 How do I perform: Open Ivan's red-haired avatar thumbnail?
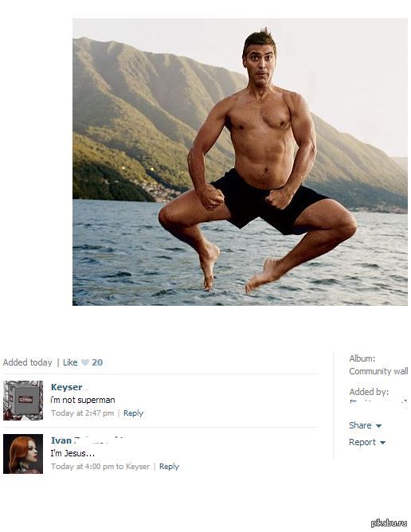pos(23,454)
